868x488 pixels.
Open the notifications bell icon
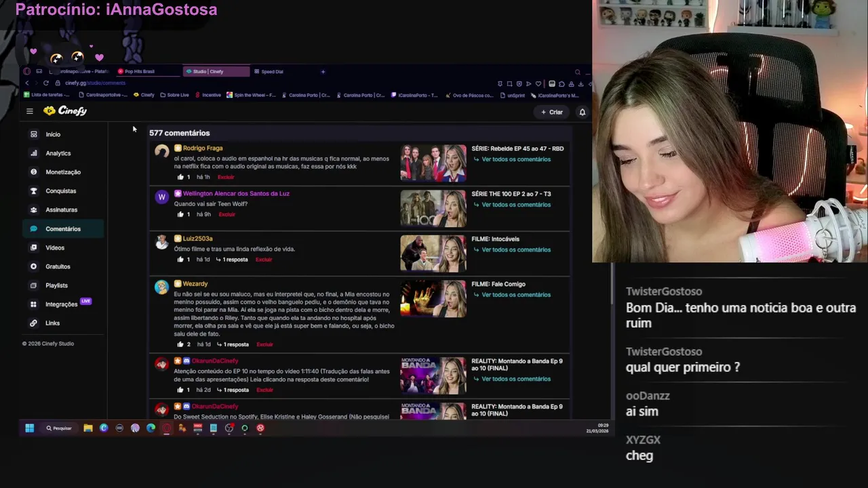point(582,112)
